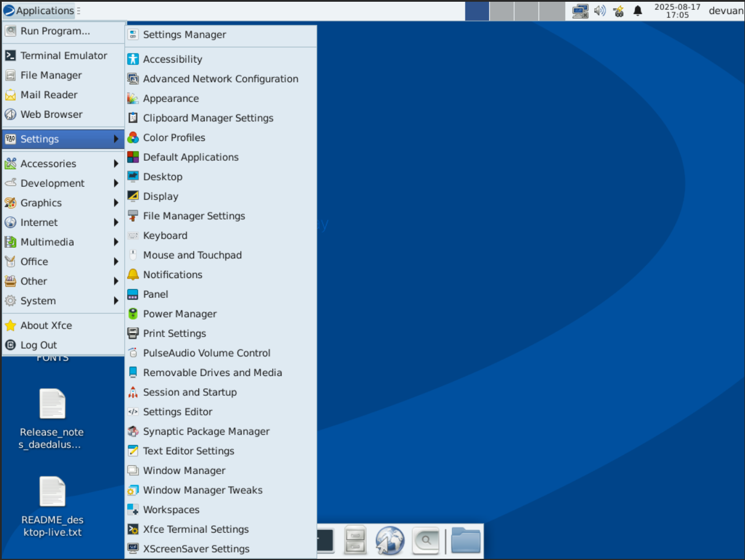Viewport: 745px width, 560px height.
Task: Open About Xfce from the menu
Action: (x=63, y=326)
